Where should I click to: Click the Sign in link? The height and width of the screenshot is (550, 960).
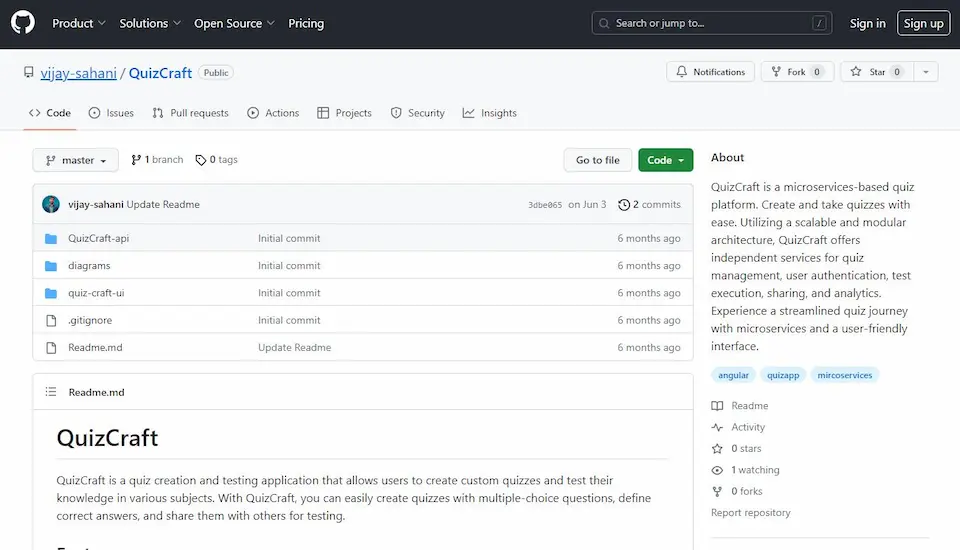pos(868,23)
